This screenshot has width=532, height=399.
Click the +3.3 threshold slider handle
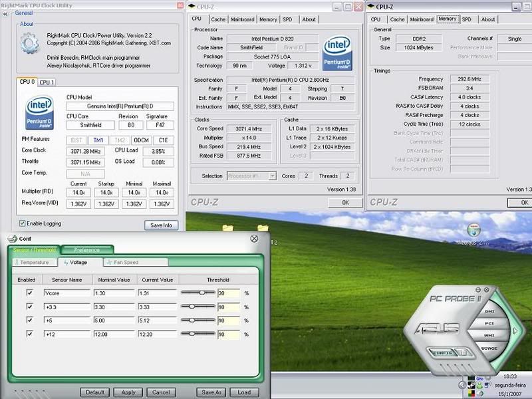tap(192, 307)
